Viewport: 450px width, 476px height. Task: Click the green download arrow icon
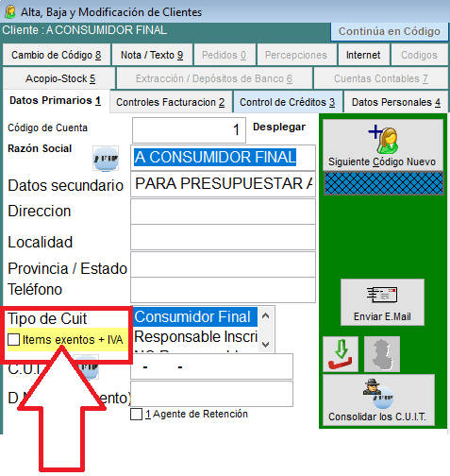(x=341, y=354)
